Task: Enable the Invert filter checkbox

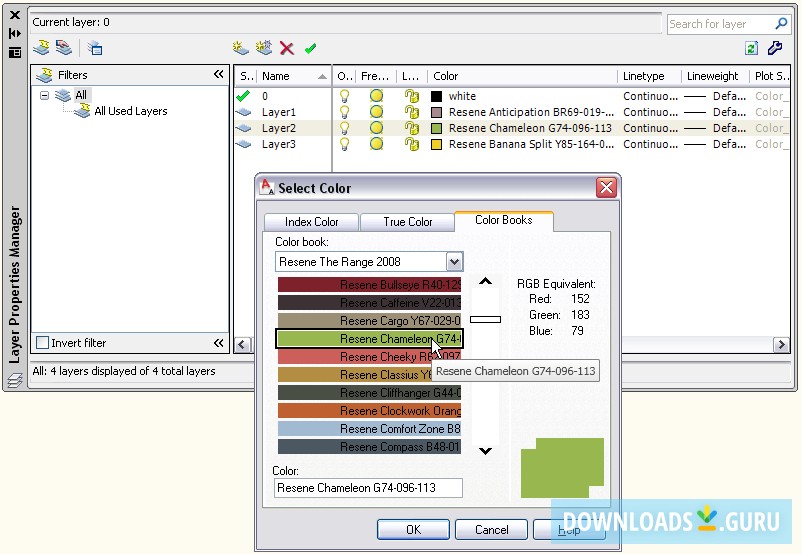Action: [42, 342]
